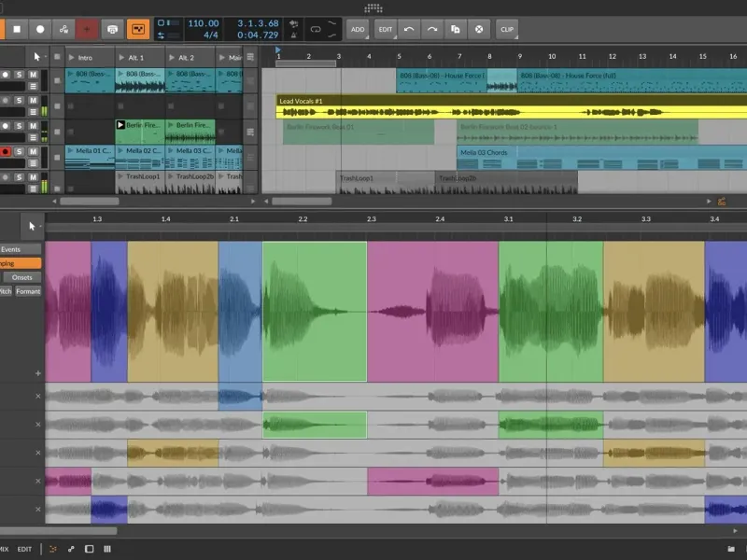Open the ADD menu
747x560 pixels.
358,29
